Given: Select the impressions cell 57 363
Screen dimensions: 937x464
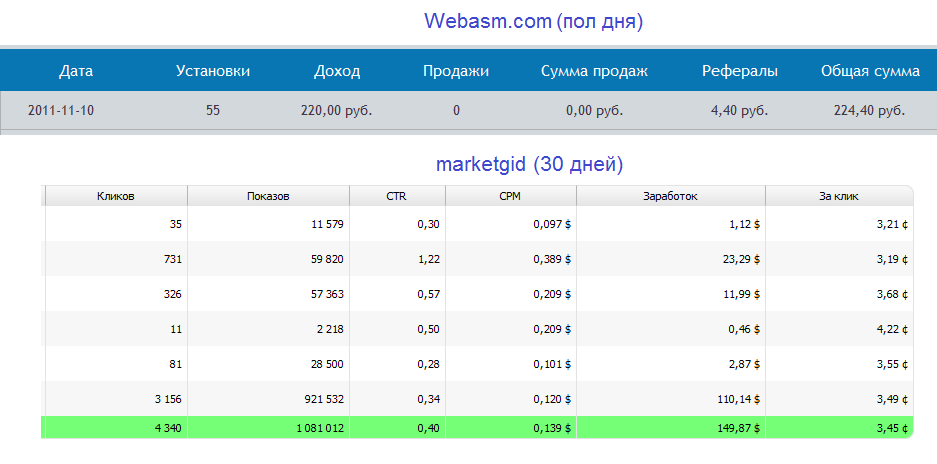Looking at the screenshot, I should (325, 294).
